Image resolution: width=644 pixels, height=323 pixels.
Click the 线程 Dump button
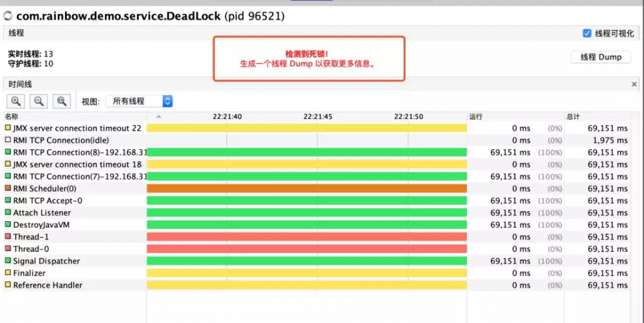pos(601,57)
